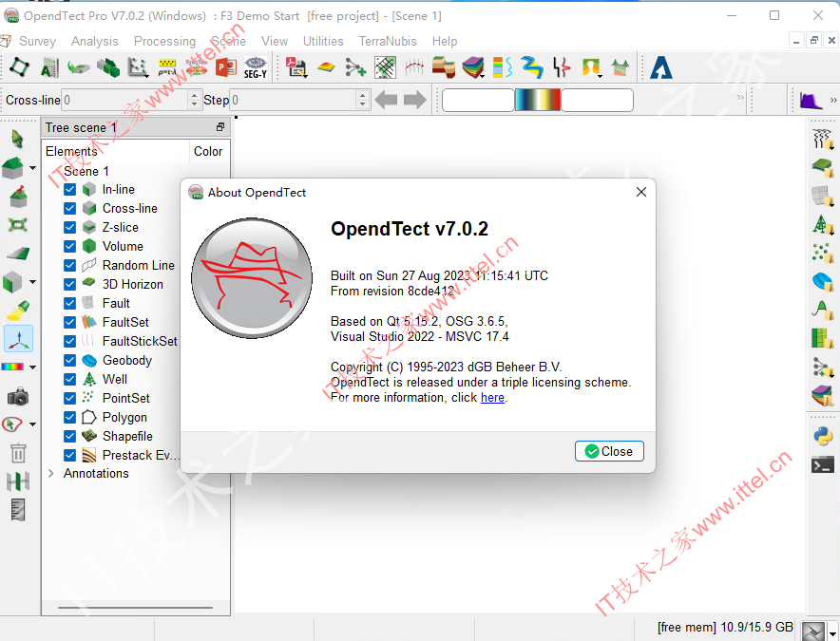
Task: Click the manage pointsets dotted icon
Action: pos(822,253)
